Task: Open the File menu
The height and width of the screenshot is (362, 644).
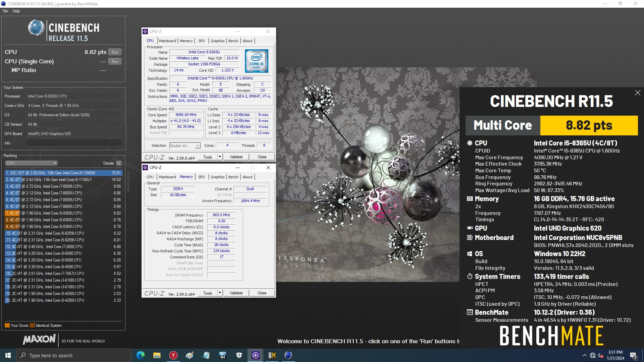Action: [x=5, y=11]
